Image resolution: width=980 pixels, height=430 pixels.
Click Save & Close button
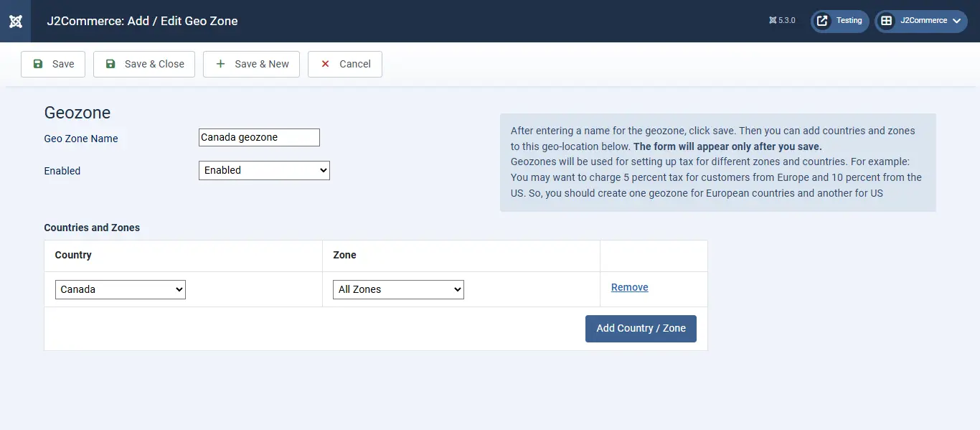144,64
